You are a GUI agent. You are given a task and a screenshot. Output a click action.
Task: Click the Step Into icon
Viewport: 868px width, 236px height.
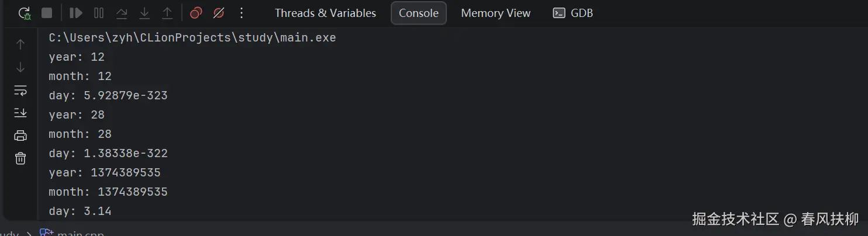pos(144,13)
